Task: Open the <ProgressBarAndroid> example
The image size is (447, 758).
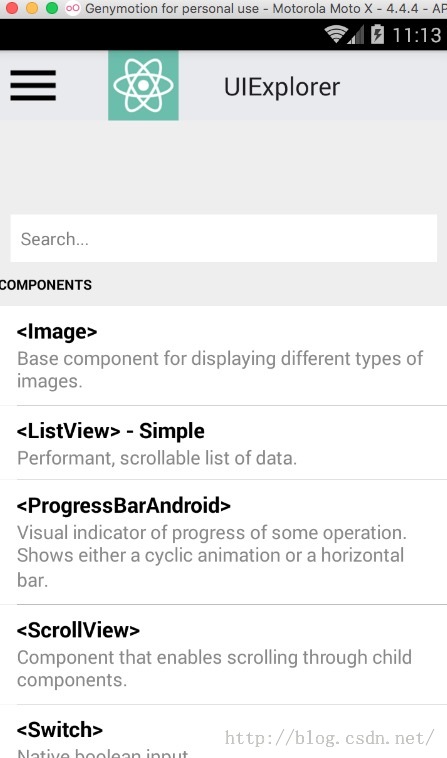Action: pos(223,542)
